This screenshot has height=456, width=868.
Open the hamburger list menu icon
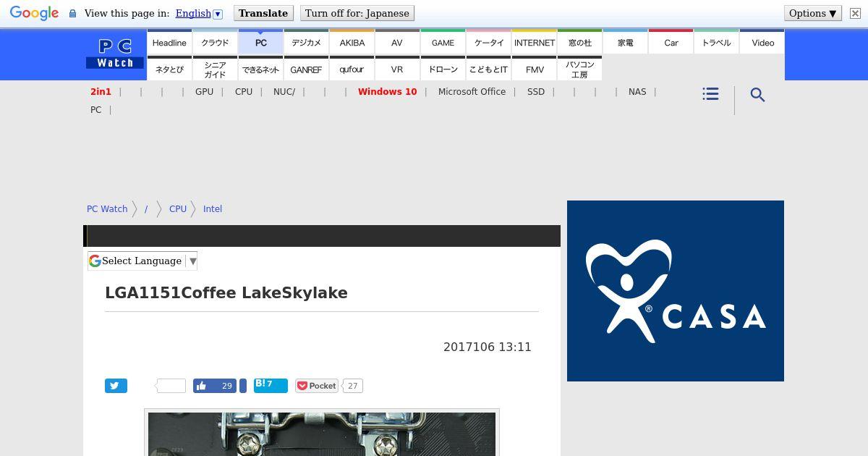point(710,94)
